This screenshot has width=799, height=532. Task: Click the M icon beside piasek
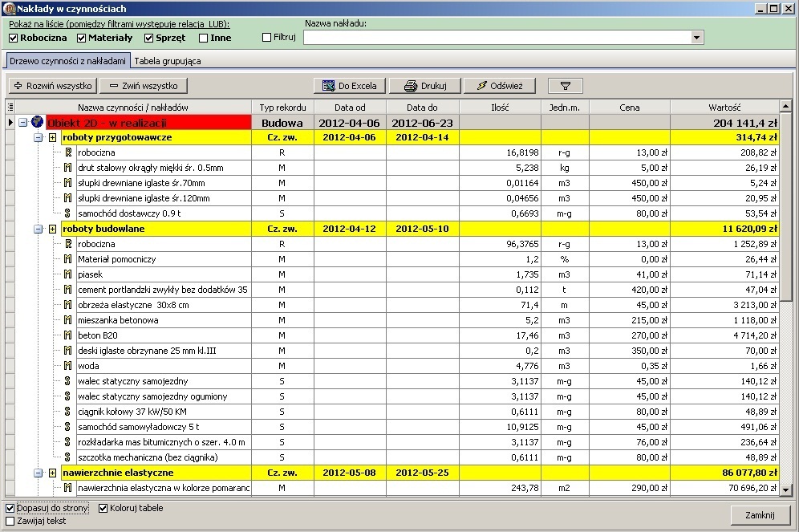[67, 274]
